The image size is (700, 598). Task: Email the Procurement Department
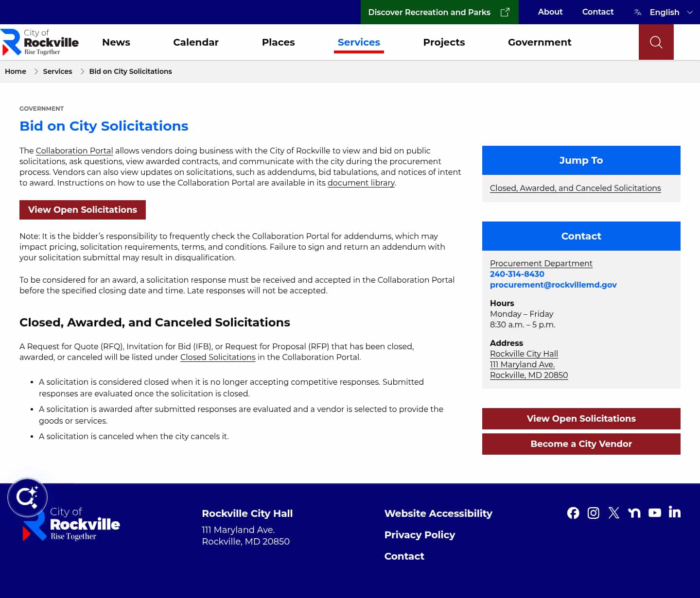coord(553,285)
